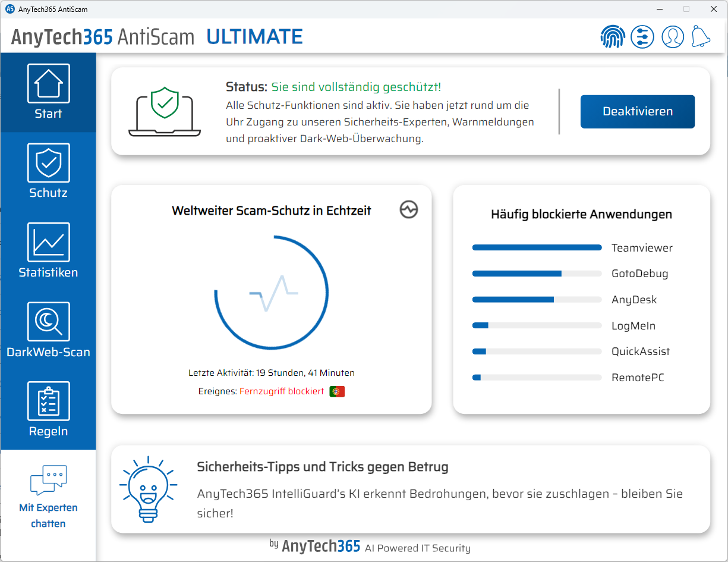Open the user profile icon
Image resolution: width=728 pixels, height=562 pixels.
[x=673, y=36]
